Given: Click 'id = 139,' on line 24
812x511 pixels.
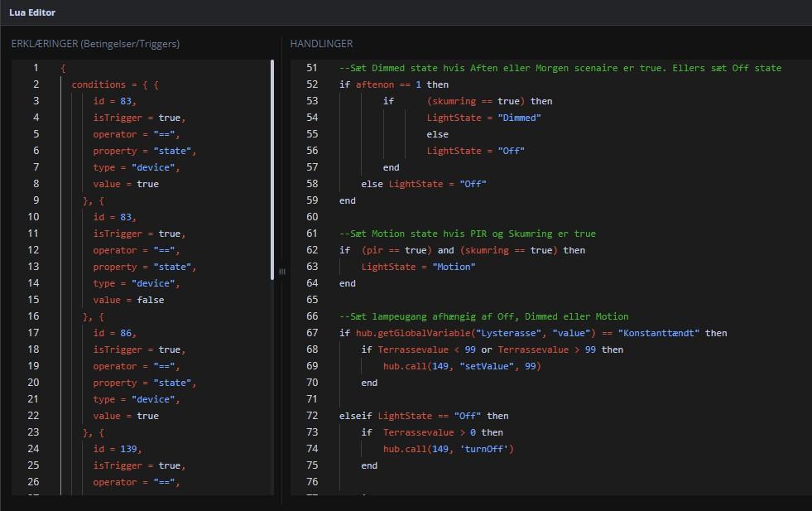Looking at the screenshot, I should (x=118, y=449).
